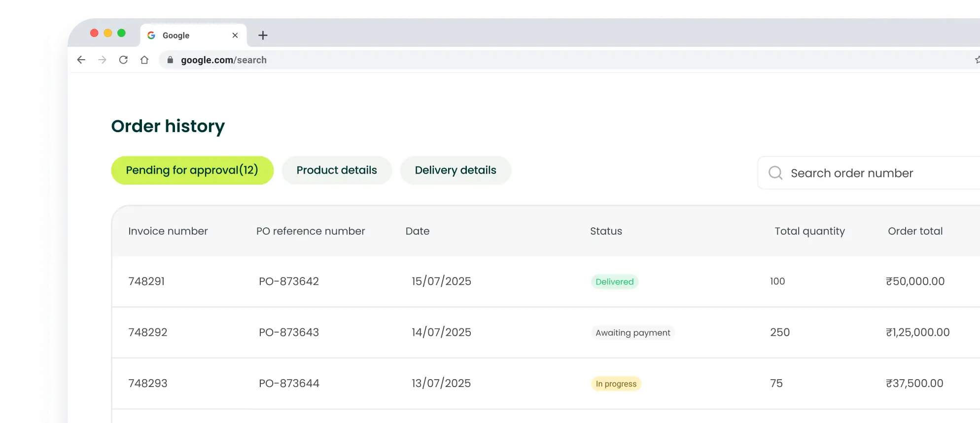Click the date 14/07/2025

pyautogui.click(x=441, y=332)
